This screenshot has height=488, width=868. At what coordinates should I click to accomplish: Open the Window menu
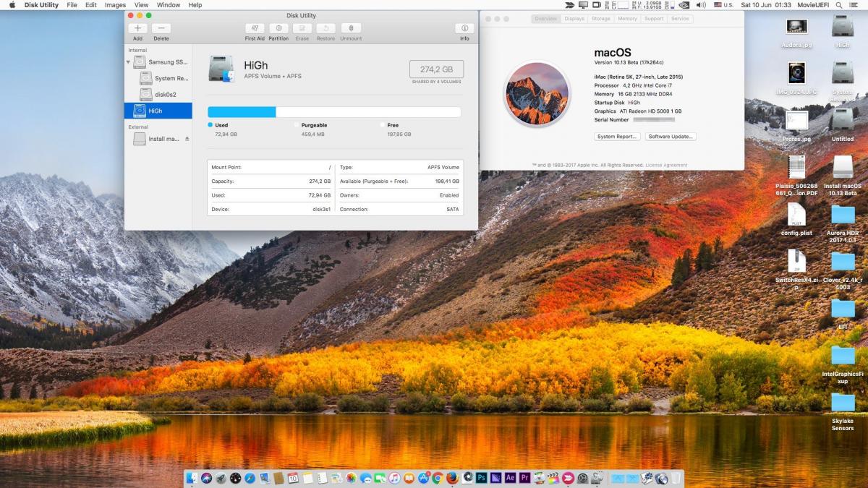[169, 5]
